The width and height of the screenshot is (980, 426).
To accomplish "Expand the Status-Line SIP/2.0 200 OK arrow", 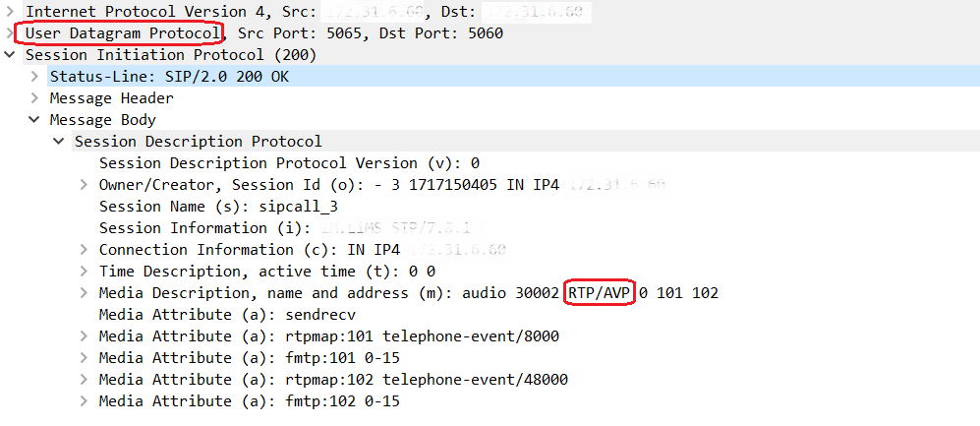I will (x=35, y=77).
